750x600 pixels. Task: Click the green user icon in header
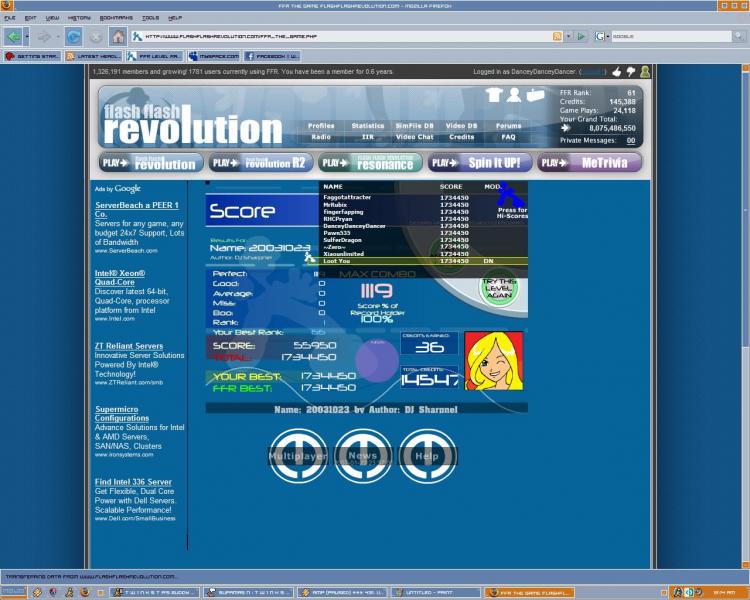tap(645, 72)
